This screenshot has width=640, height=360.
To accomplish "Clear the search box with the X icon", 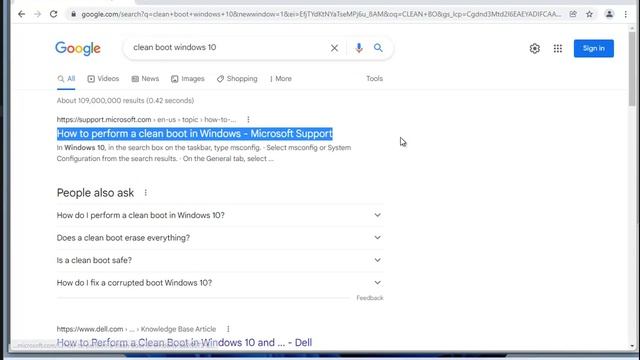I will pyautogui.click(x=334, y=48).
